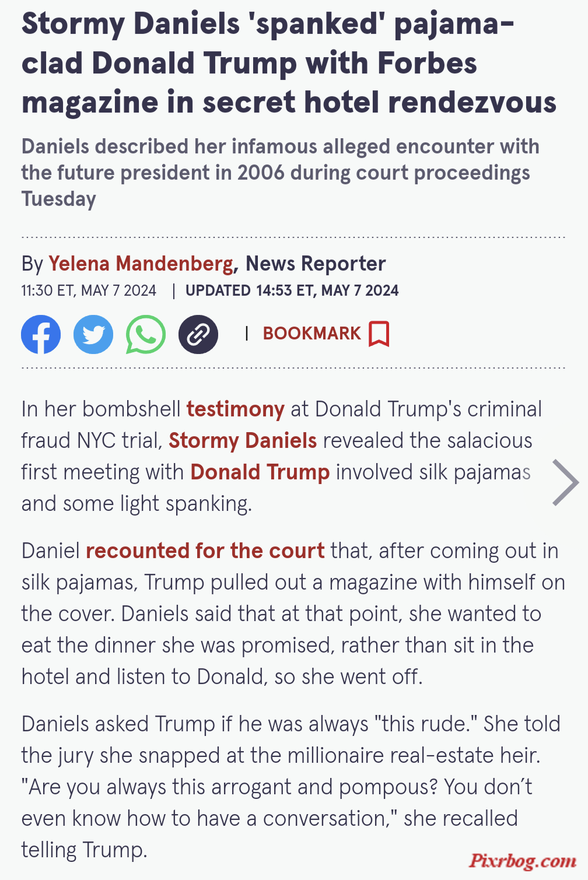588x880 pixels.
Task: Copy article link with chain icon
Action: [x=198, y=334]
